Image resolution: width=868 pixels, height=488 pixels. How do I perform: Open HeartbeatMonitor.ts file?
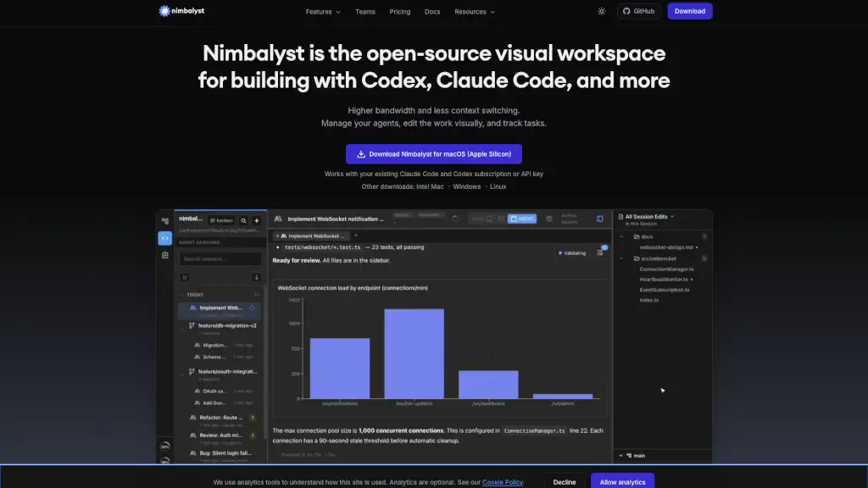[x=665, y=280]
